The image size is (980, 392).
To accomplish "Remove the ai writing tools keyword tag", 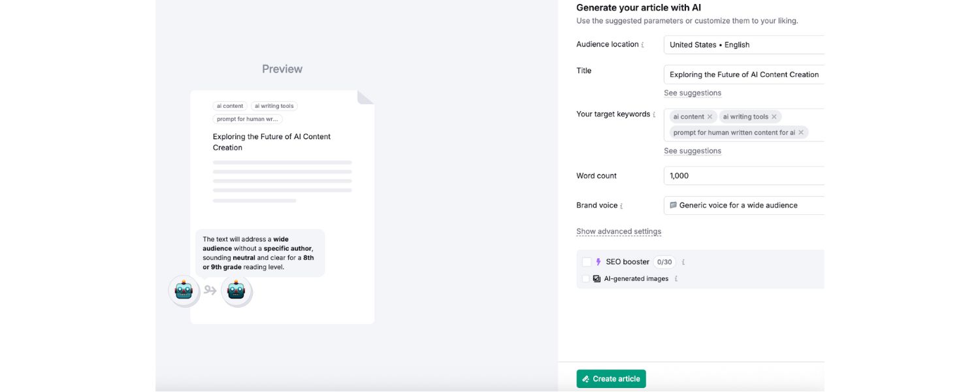I will coord(774,116).
